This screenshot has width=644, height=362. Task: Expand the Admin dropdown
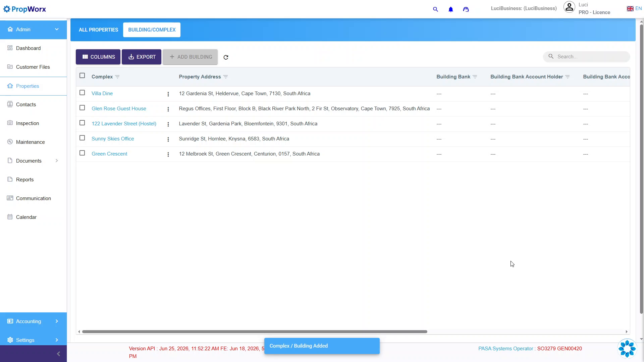[33, 29]
